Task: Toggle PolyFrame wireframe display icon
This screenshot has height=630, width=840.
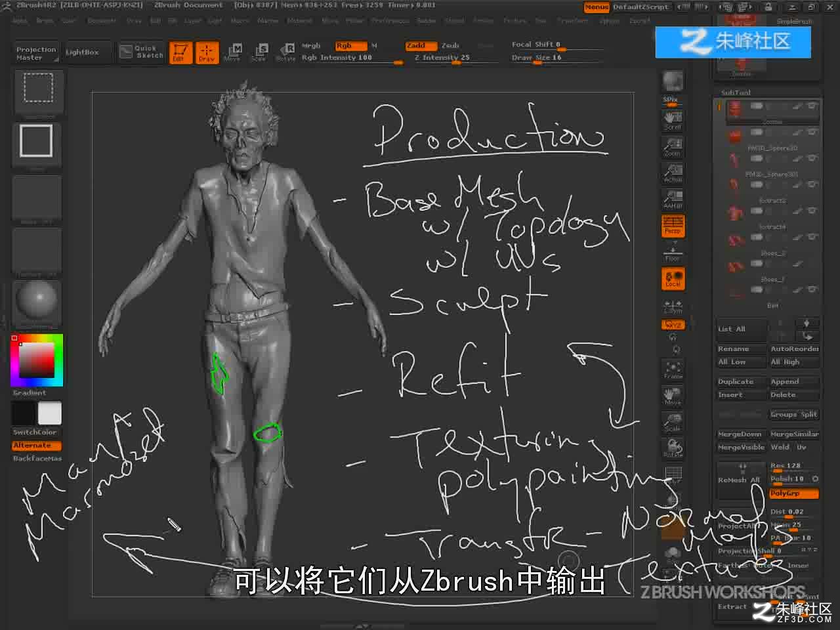Action: (x=673, y=475)
